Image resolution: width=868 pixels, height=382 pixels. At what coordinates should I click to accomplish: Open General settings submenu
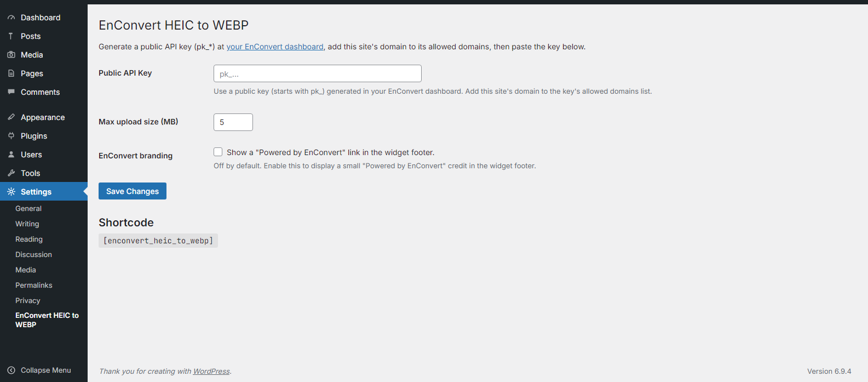[28, 209]
